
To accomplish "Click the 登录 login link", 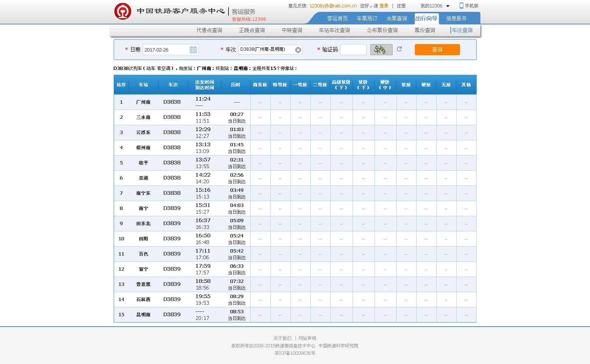I will [x=384, y=6].
